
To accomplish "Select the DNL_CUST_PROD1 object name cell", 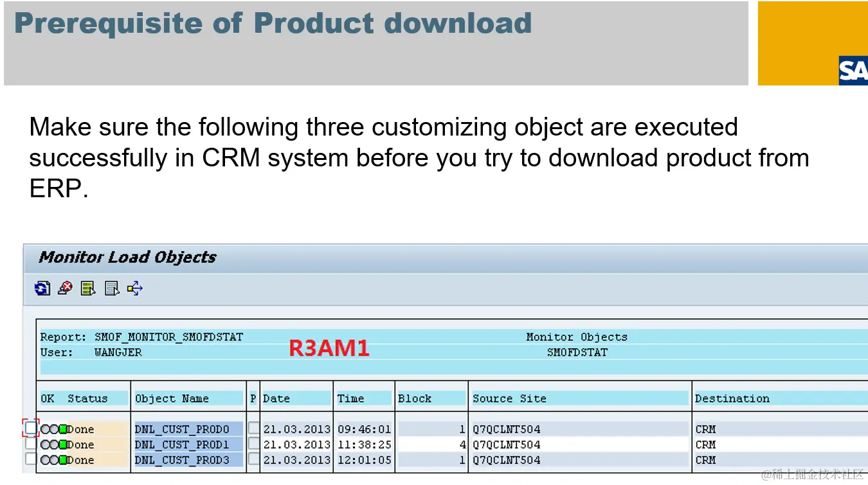I will click(189, 445).
